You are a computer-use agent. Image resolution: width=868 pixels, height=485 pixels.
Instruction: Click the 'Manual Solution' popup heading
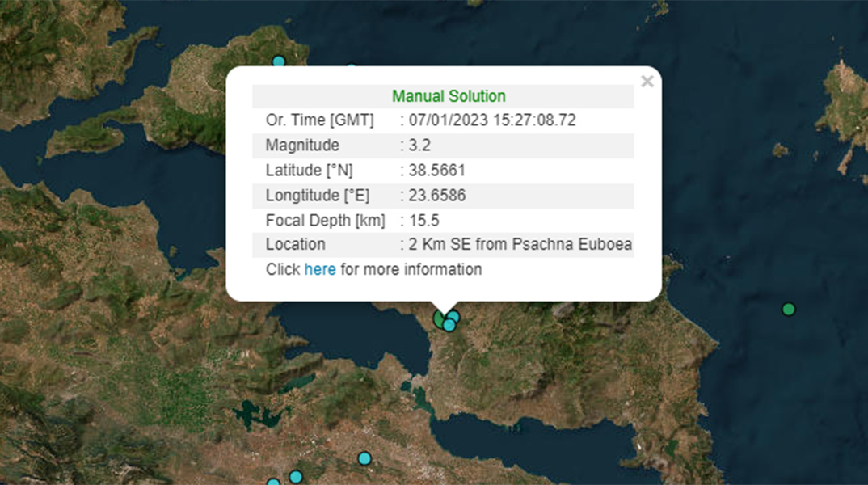pos(449,96)
